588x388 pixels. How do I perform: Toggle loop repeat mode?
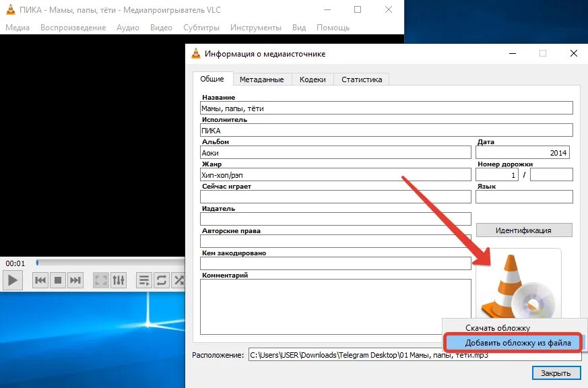tap(162, 280)
